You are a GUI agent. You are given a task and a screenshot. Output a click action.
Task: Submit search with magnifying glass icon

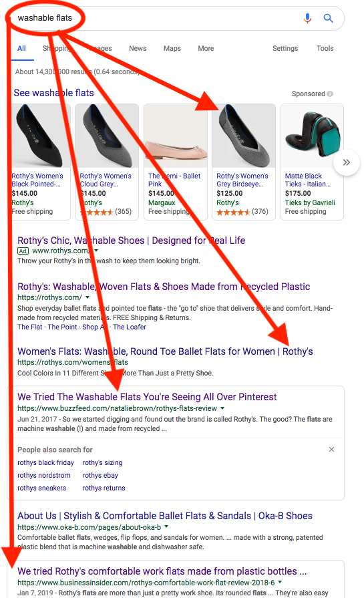[328, 18]
